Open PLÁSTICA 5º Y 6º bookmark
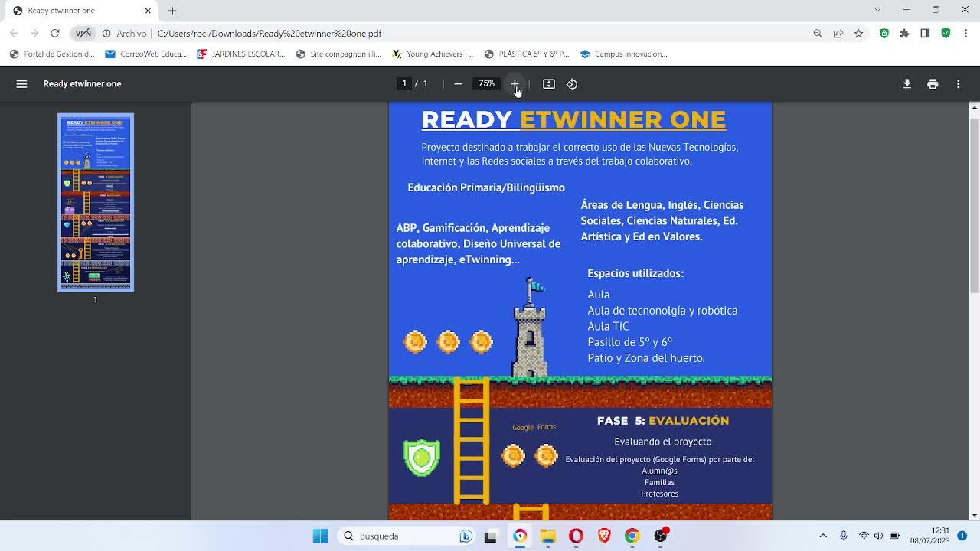 (528, 54)
